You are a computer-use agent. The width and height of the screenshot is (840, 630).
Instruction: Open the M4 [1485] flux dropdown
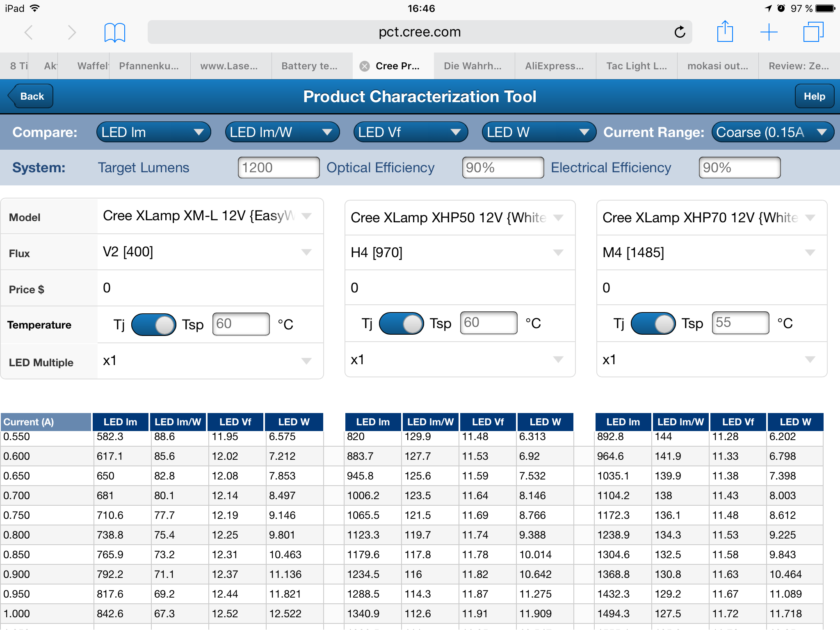pos(712,253)
